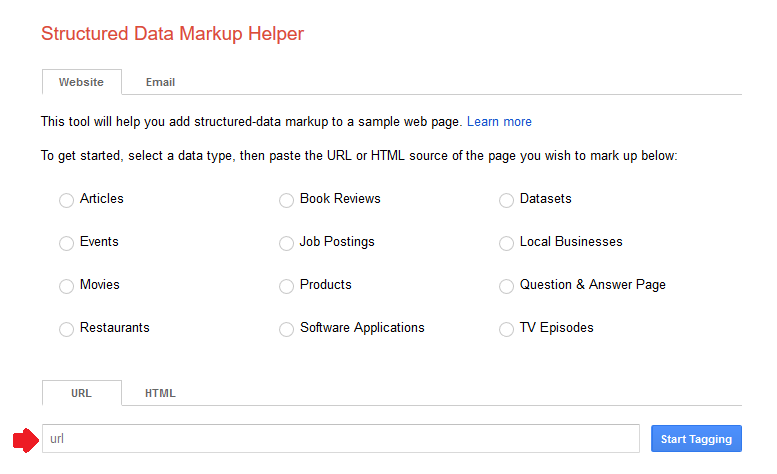Select Question & Answer Page option
Image resolution: width=777 pixels, height=474 pixels.
(x=506, y=286)
